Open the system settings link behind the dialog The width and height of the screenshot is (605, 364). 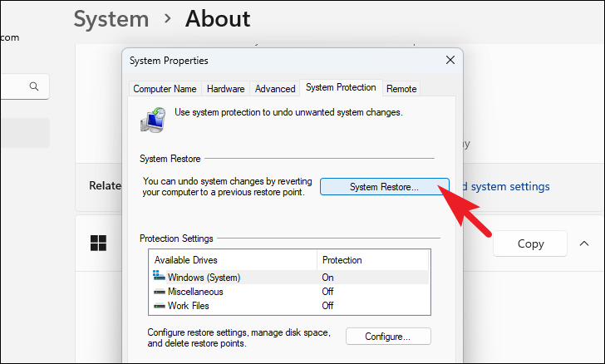506,186
